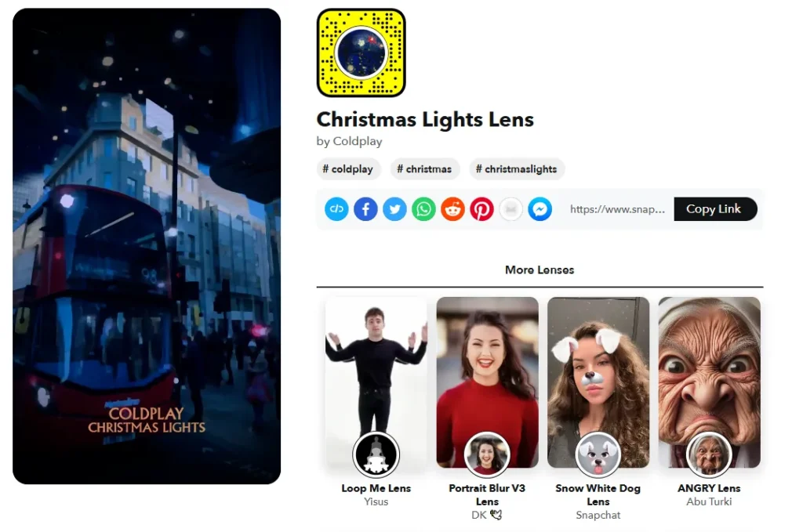Click the lens URL field

pos(618,209)
